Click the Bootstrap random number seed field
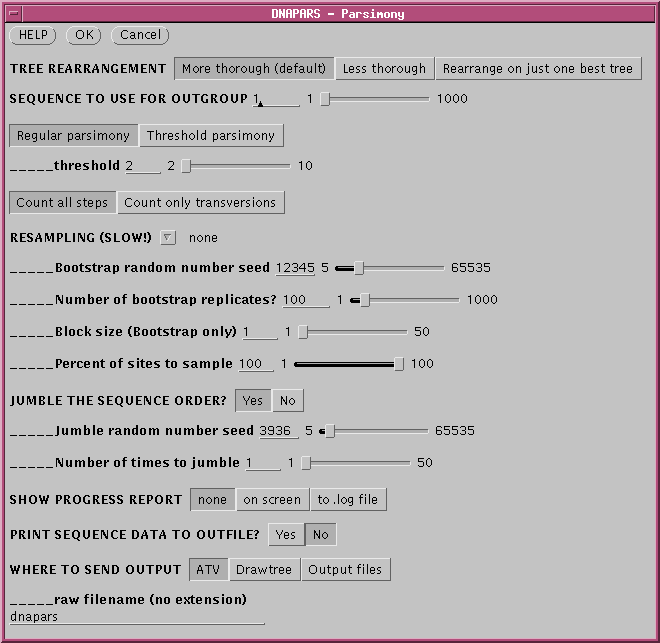The width and height of the screenshot is (660, 643). tap(295, 268)
